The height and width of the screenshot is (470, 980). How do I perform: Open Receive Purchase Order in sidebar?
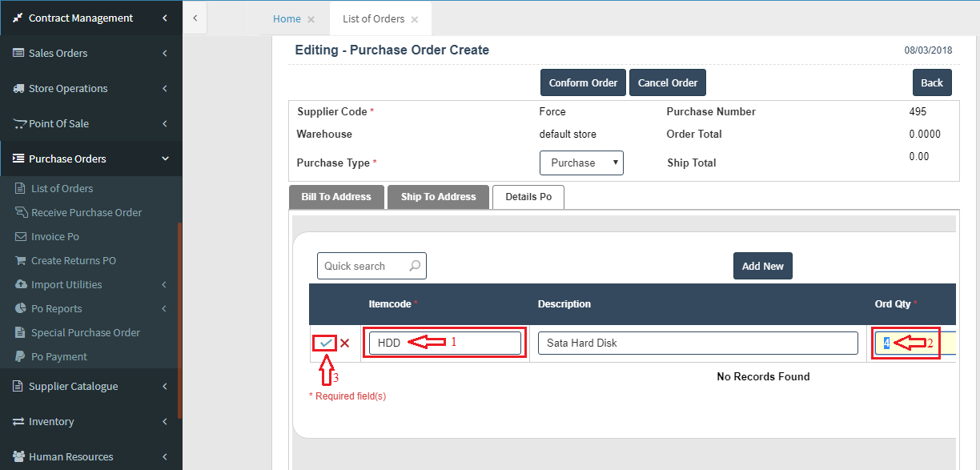[86, 212]
